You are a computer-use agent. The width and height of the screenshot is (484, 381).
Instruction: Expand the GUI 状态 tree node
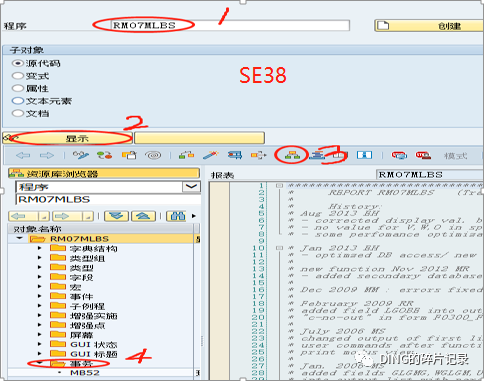click(40, 344)
